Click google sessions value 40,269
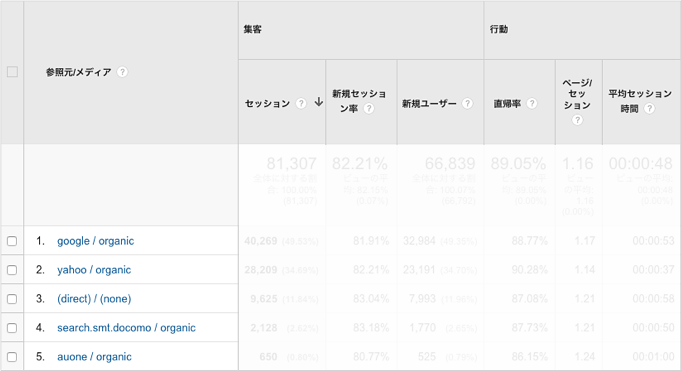Screen dimensions: 681x371 (261, 241)
